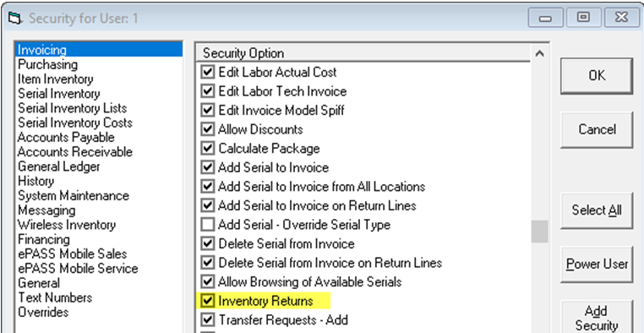This screenshot has width=644, height=333.
Task: Toggle Transfer Requests - Add checkbox
Action: [208, 319]
